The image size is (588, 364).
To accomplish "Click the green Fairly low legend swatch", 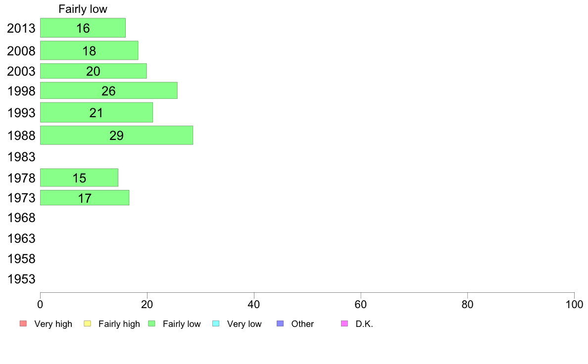I will pyautogui.click(x=151, y=323).
